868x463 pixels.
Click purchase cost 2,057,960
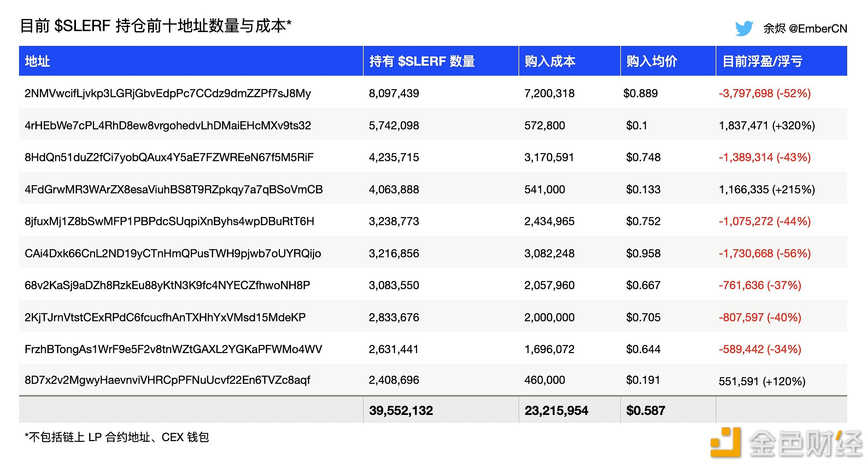point(550,285)
